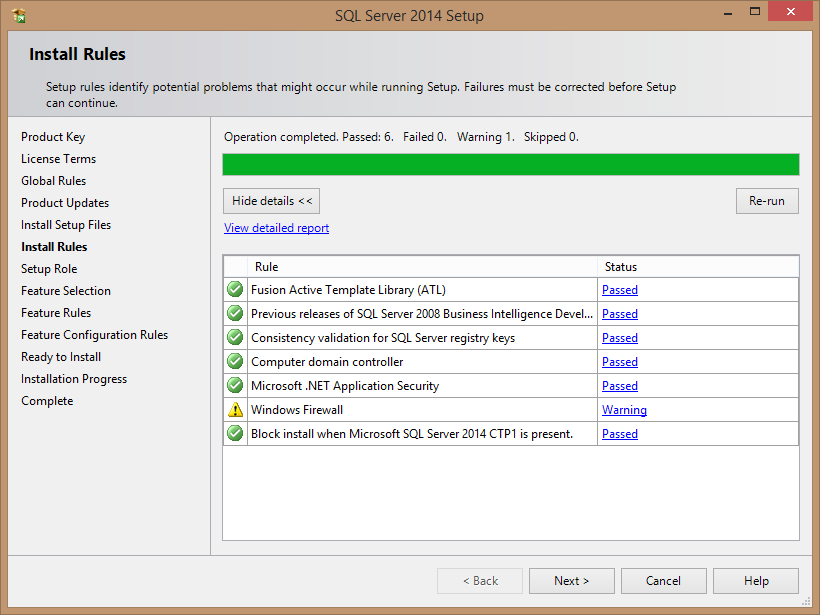
Task: Click the yellow warning icon for Windows Firewall
Action: [x=235, y=410]
